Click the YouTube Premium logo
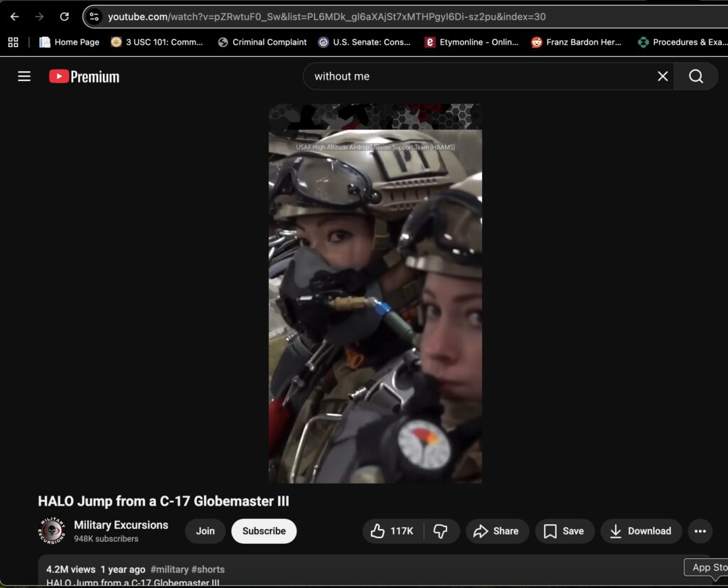The height and width of the screenshot is (588, 728). (x=84, y=77)
